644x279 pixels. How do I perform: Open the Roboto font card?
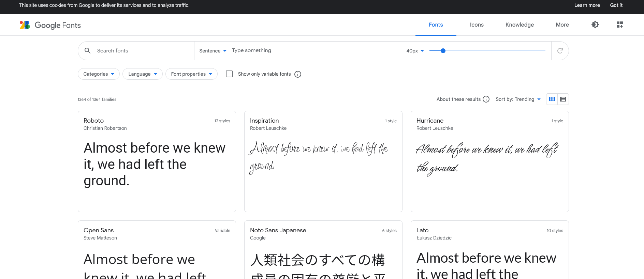[157, 161]
